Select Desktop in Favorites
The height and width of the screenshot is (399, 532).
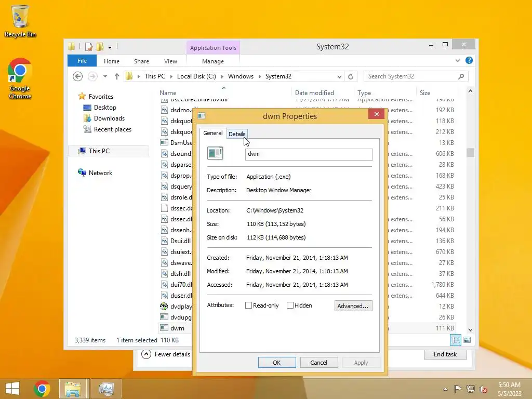(105, 107)
